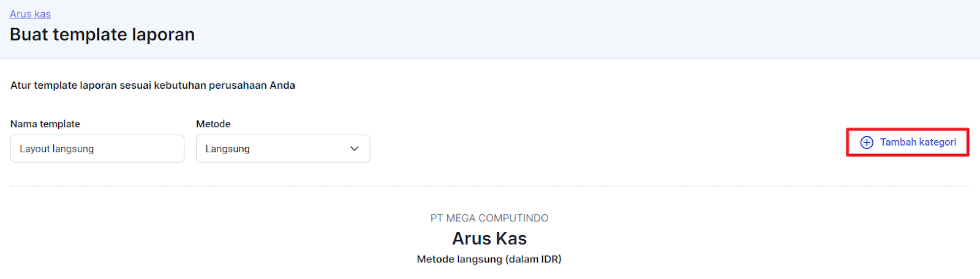Screen dimensions: 980x279
Task: Click the Tambah kategori label text
Action: pyautogui.click(x=918, y=142)
